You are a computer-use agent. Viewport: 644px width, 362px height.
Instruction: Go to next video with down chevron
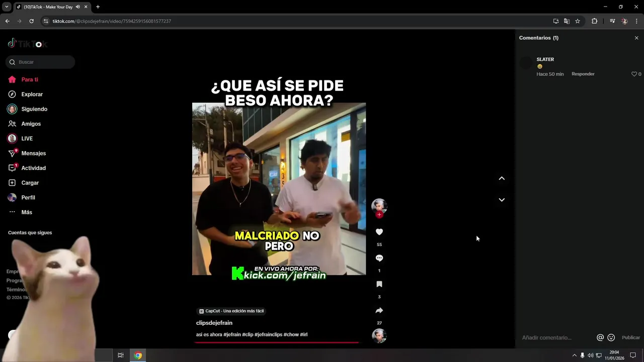(x=502, y=200)
